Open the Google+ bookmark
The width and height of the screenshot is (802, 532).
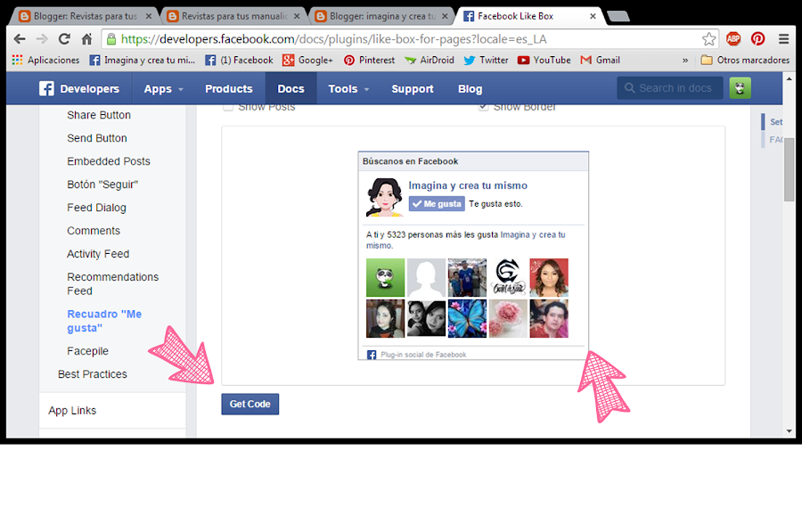[x=308, y=61]
